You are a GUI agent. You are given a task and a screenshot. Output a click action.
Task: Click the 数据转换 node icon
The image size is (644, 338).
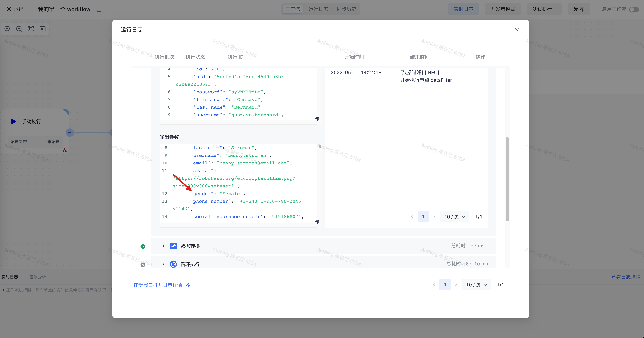[x=173, y=246]
